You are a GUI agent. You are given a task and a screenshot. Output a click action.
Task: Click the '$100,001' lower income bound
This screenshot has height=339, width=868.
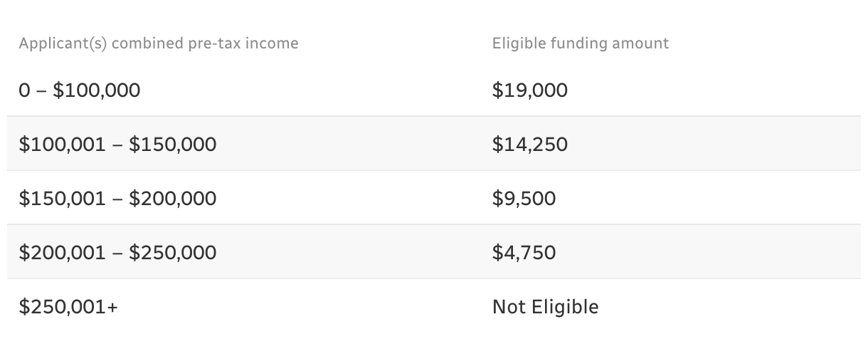63,145
